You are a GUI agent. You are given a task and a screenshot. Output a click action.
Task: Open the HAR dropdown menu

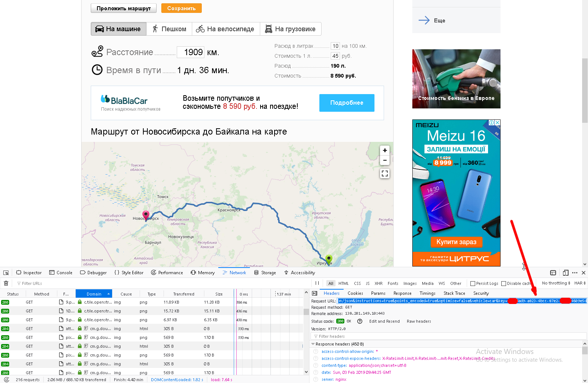pyautogui.click(x=580, y=283)
